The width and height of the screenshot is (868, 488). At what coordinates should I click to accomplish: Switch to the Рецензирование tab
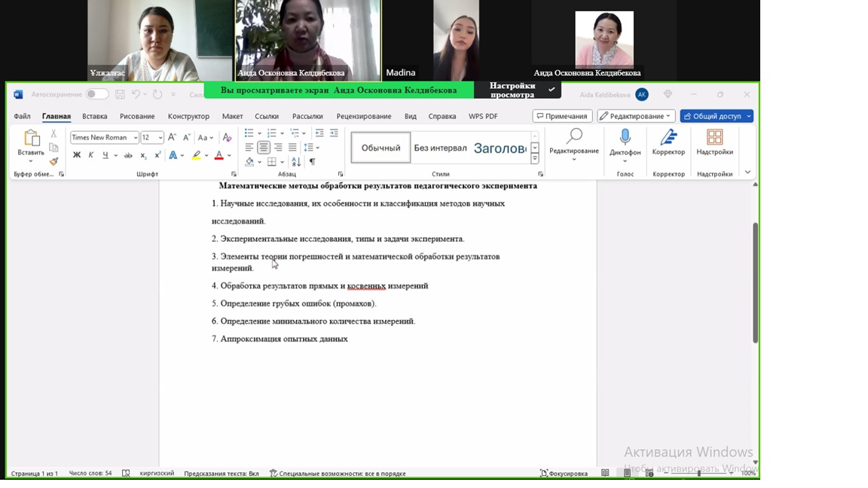(363, 116)
